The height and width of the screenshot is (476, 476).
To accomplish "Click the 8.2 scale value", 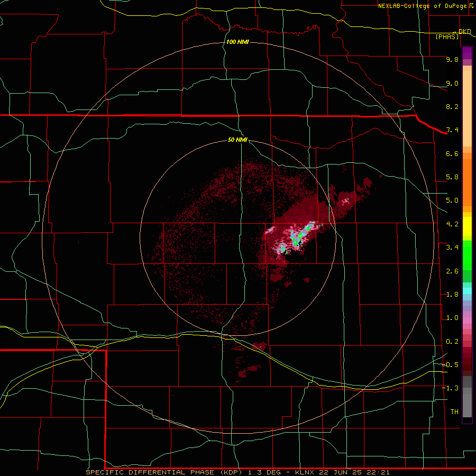I will click(x=452, y=106).
